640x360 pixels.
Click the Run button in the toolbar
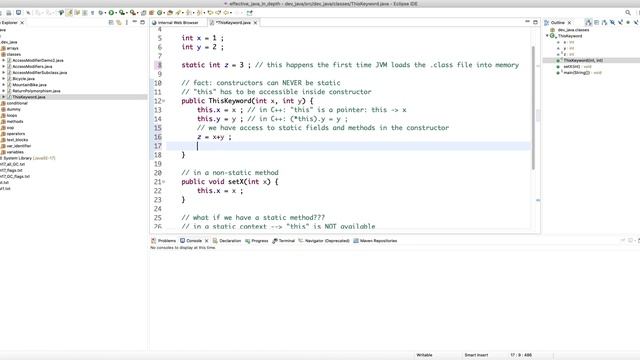pyautogui.click(x=111, y=13)
